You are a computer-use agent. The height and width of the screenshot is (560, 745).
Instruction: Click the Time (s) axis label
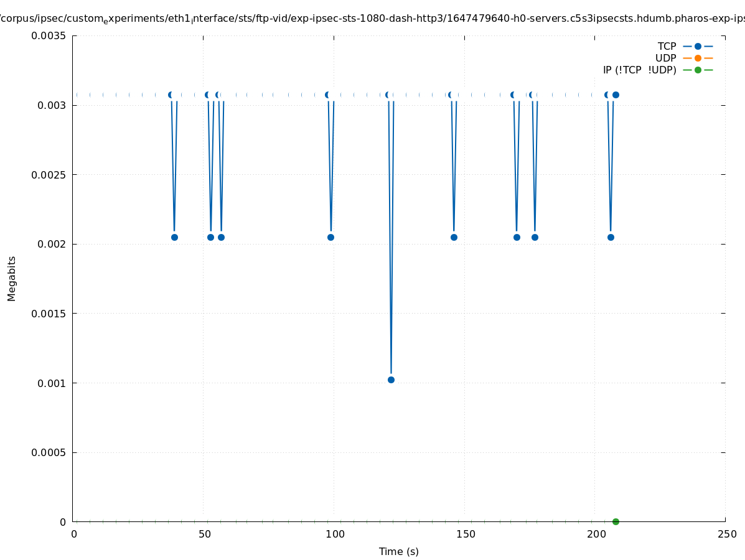tap(398, 552)
